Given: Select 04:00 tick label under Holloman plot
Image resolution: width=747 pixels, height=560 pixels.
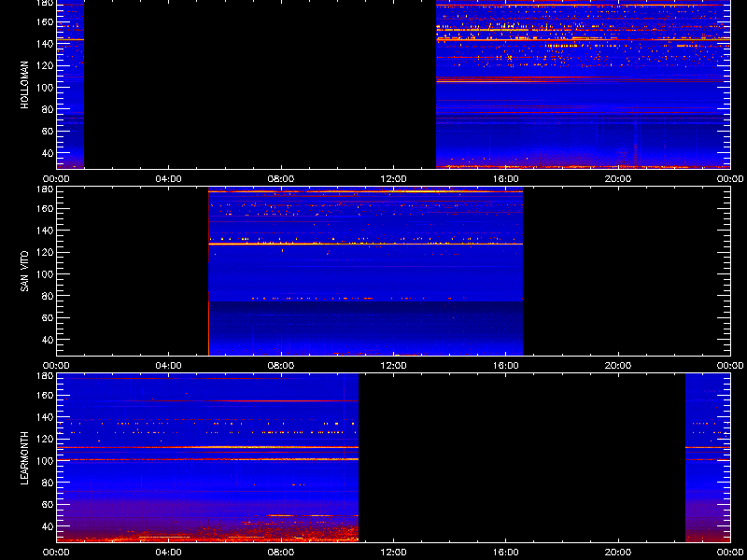Looking at the screenshot, I should 169,179.
